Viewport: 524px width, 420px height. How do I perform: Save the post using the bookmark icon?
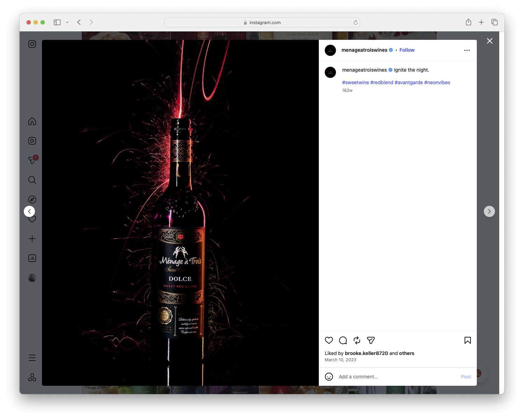467,340
